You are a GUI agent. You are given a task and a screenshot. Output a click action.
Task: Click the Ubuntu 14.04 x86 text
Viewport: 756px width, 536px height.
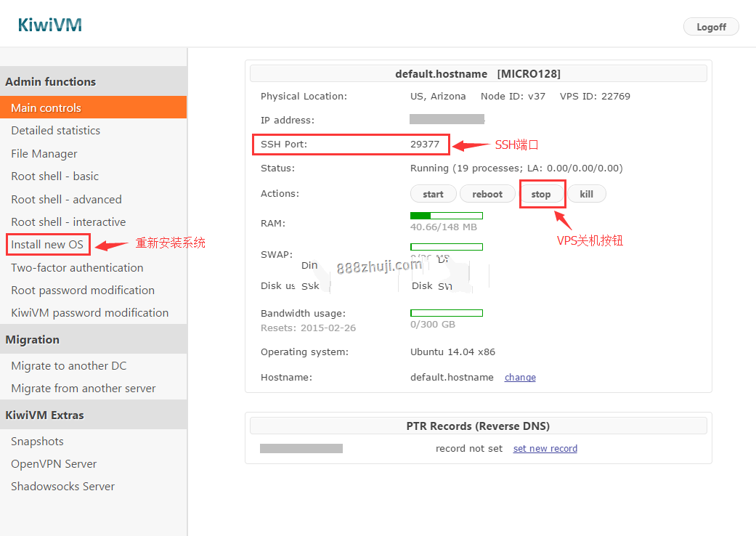(x=452, y=352)
